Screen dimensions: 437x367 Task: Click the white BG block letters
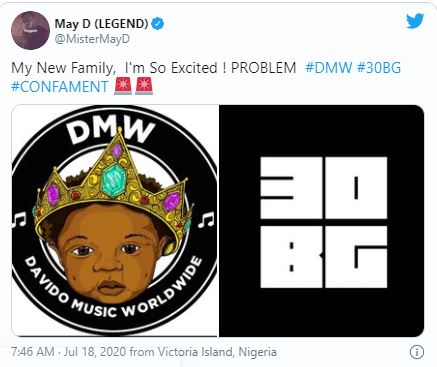click(324, 257)
